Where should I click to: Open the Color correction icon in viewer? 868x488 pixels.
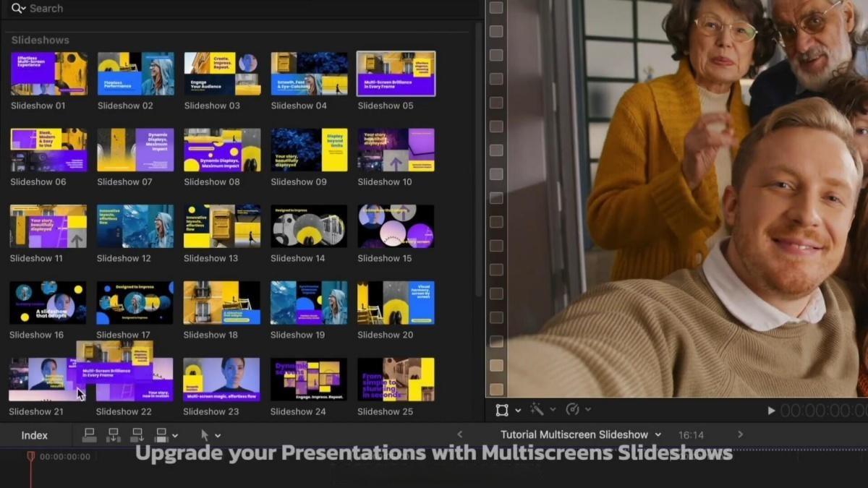point(574,410)
